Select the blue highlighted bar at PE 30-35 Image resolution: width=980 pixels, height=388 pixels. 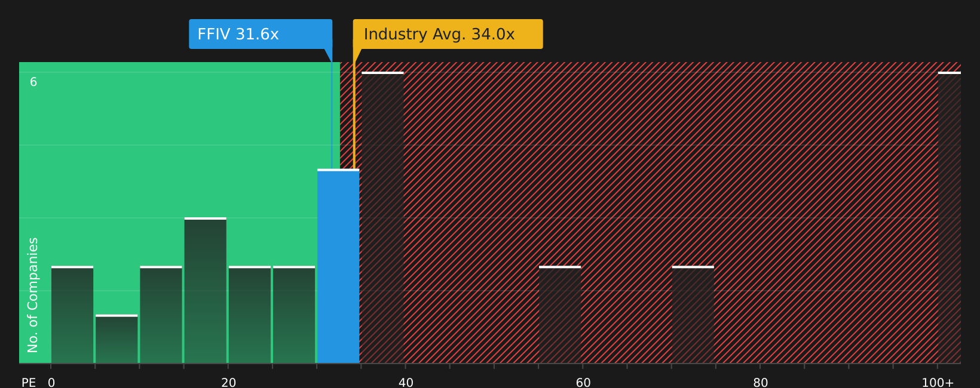click(x=338, y=266)
